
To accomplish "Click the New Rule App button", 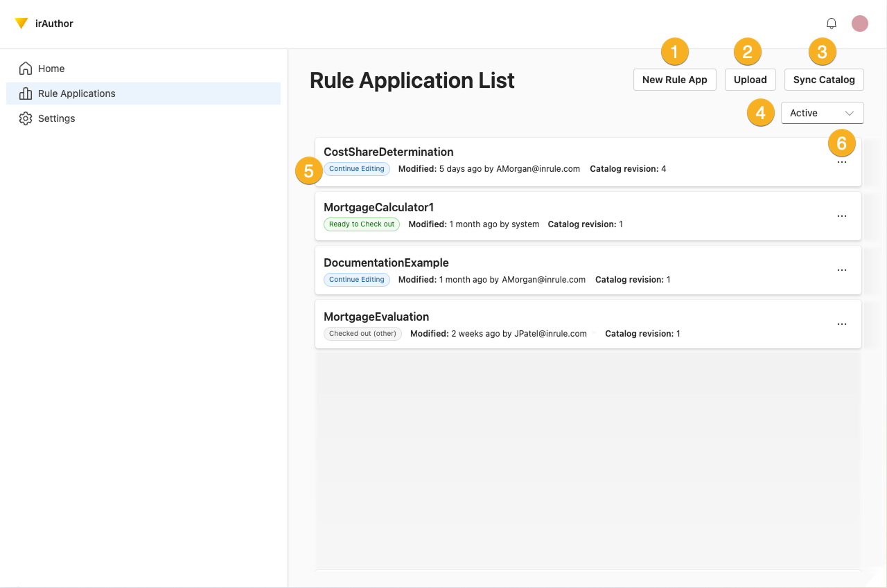I will coord(674,80).
